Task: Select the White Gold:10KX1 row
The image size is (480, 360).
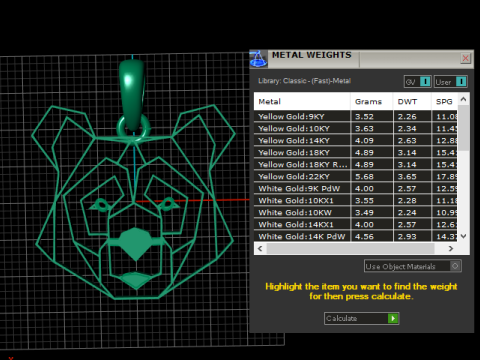Action: (356, 201)
